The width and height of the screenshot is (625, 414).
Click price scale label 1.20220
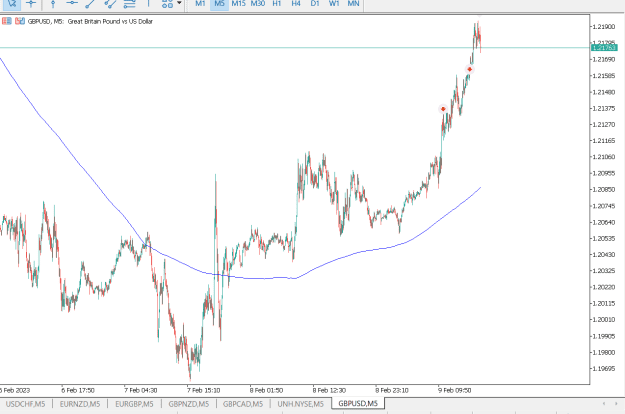coord(604,287)
